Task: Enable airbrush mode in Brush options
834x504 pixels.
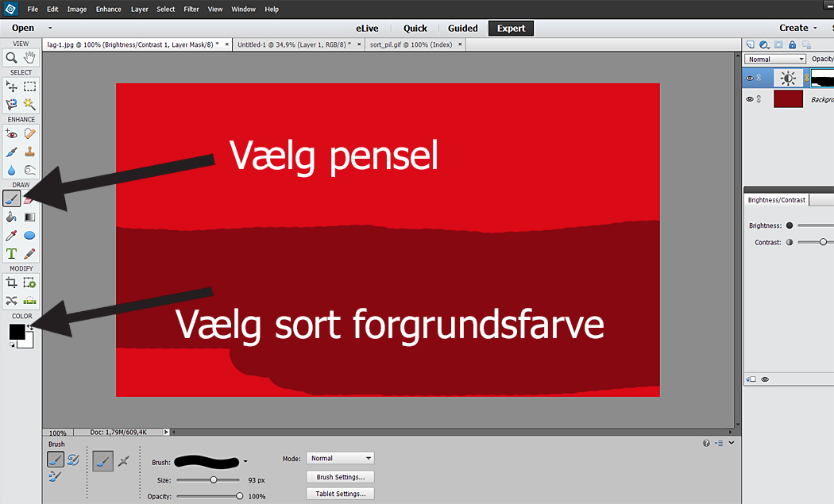Action: coord(123,460)
